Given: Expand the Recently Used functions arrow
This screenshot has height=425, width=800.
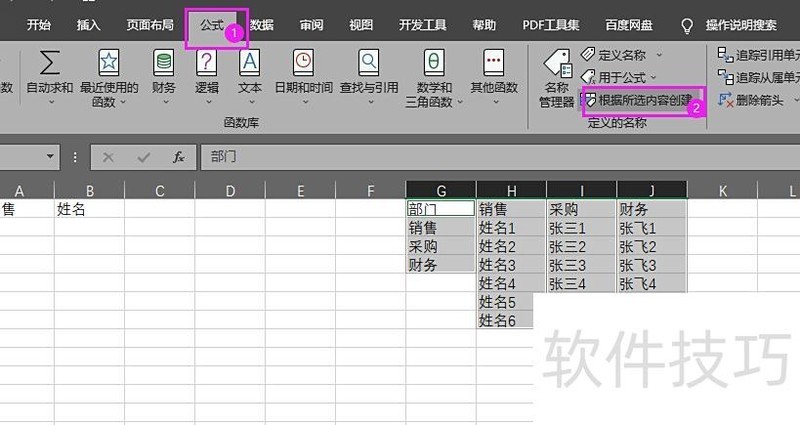Looking at the screenshot, I should point(122,103).
